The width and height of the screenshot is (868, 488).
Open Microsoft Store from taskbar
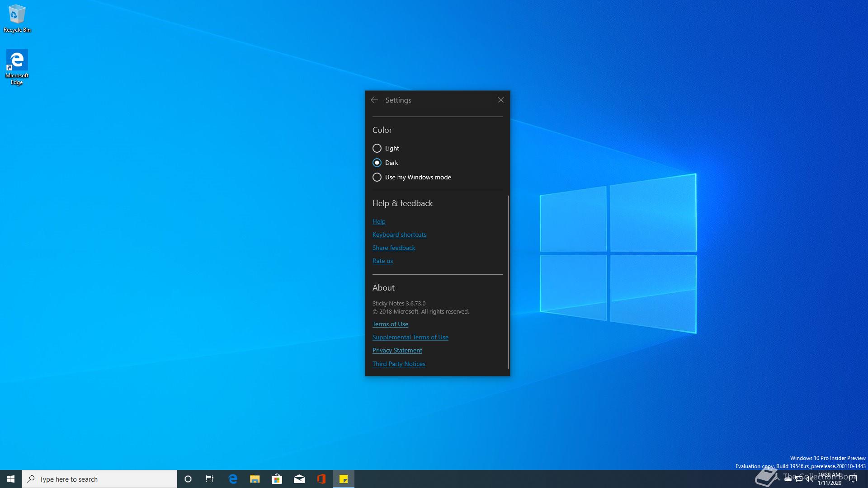[x=277, y=479]
